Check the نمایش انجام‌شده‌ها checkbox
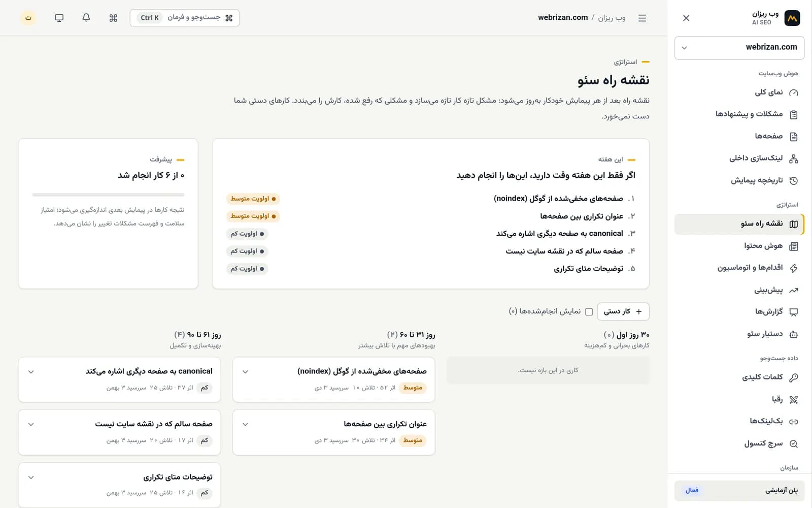Viewport: 812px width, 508px height. [589, 311]
